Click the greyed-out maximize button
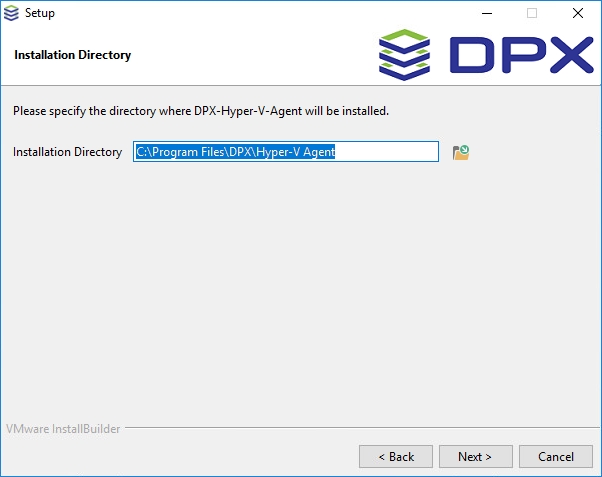Viewport: 602px width, 477px height. pos(532,13)
